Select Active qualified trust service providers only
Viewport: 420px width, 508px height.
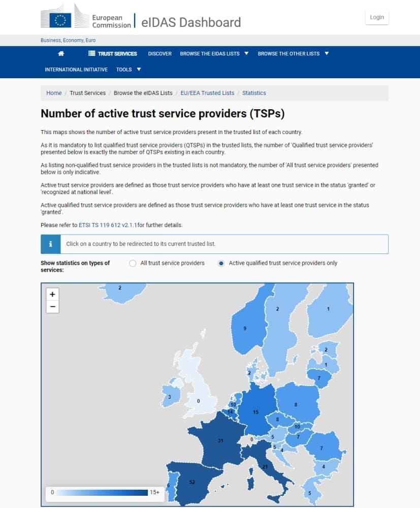(221, 263)
